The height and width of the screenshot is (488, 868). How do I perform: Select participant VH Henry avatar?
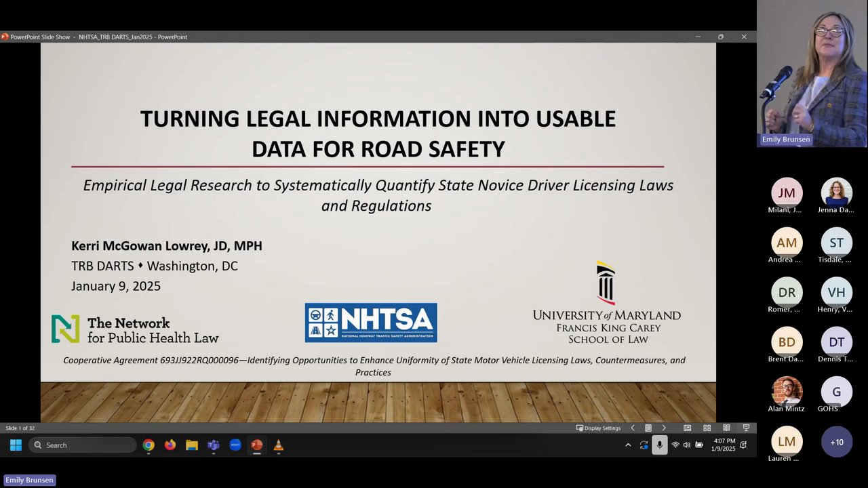coord(837,292)
